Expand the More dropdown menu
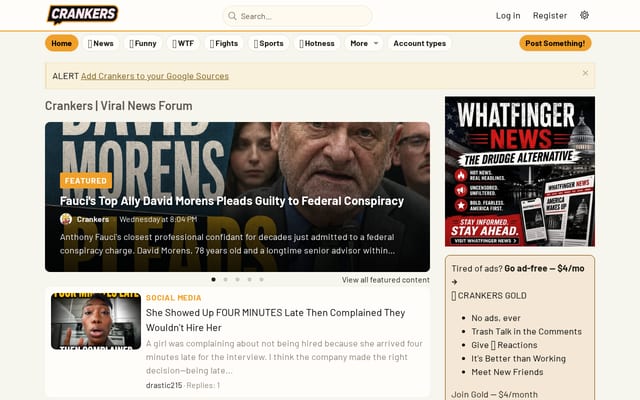640x400 pixels. tap(364, 43)
